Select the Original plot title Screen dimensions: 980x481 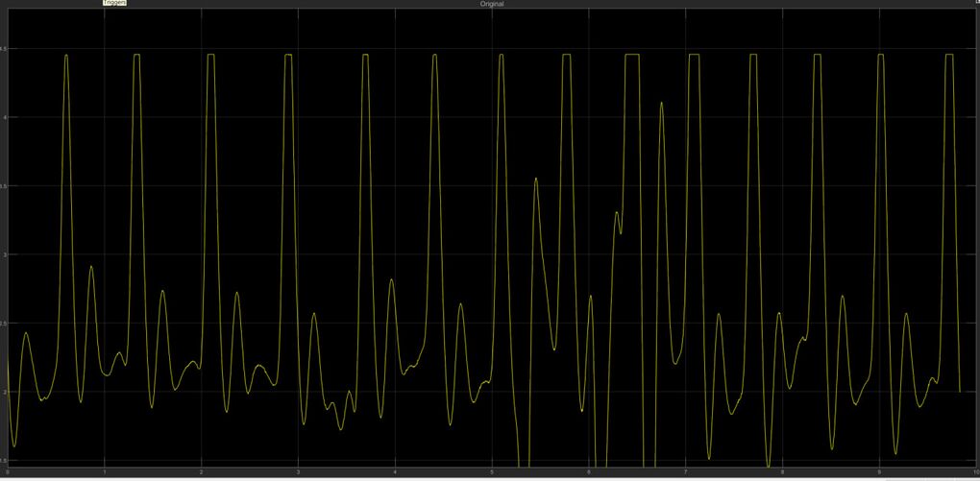click(491, 4)
